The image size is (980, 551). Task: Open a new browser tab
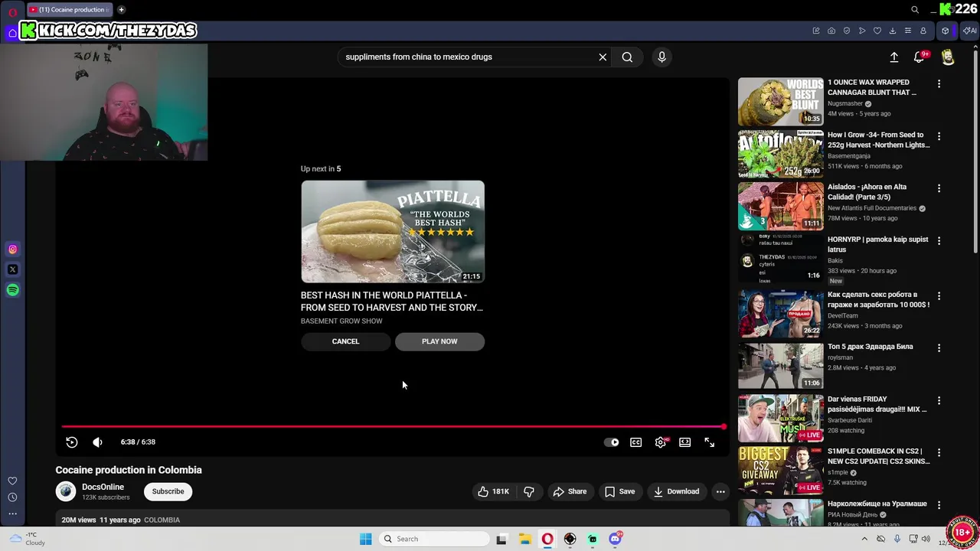pyautogui.click(x=121, y=10)
